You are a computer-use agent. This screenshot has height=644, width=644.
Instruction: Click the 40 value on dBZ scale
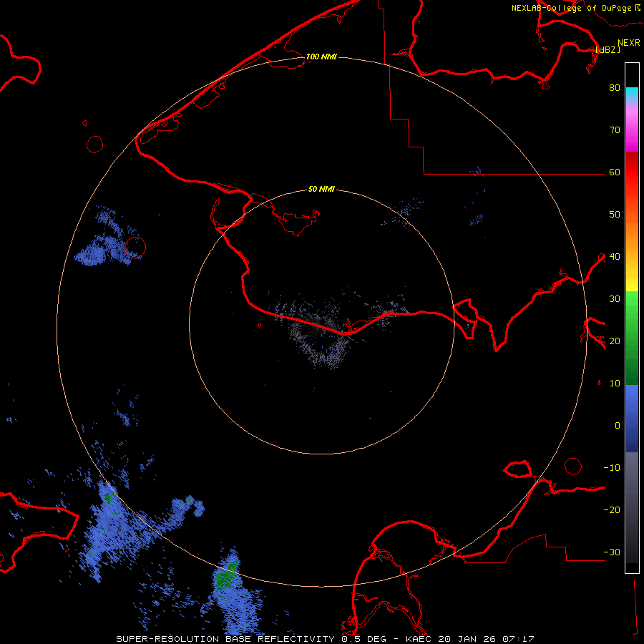615,257
